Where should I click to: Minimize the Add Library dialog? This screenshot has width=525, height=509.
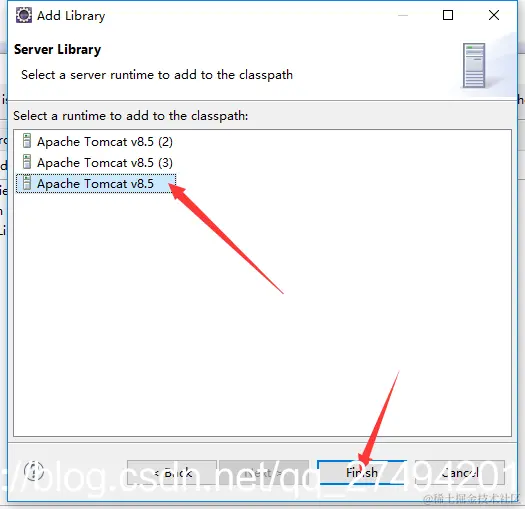tap(403, 15)
